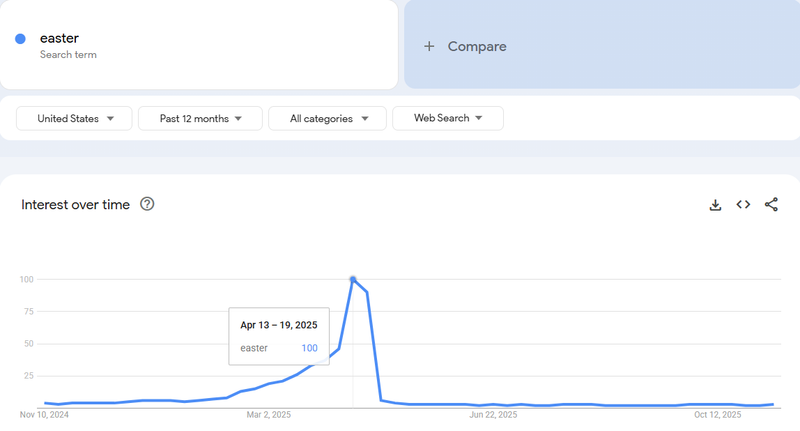Add a term via Compare
The image size is (800, 431).
tap(602, 44)
